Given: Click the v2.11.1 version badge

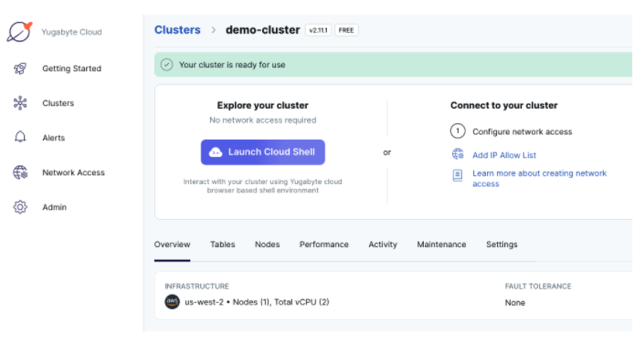Looking at the screenshot, I should (x=318, y=30).
